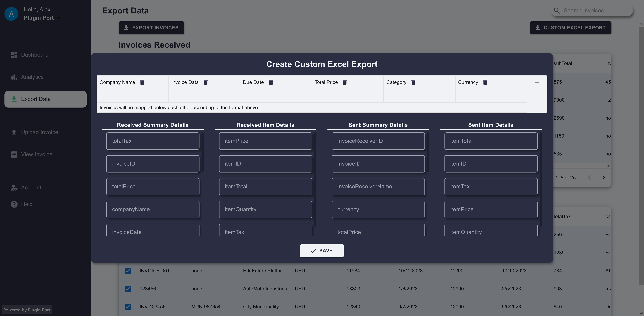Remove the Total Price column

point(344,82)
